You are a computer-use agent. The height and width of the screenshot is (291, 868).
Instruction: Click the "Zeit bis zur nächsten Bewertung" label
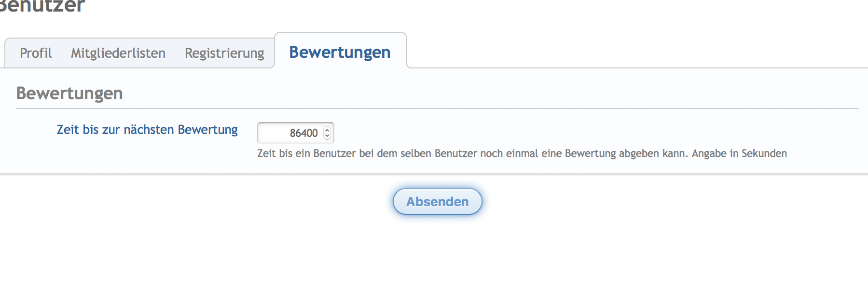[x=147, y=130]
